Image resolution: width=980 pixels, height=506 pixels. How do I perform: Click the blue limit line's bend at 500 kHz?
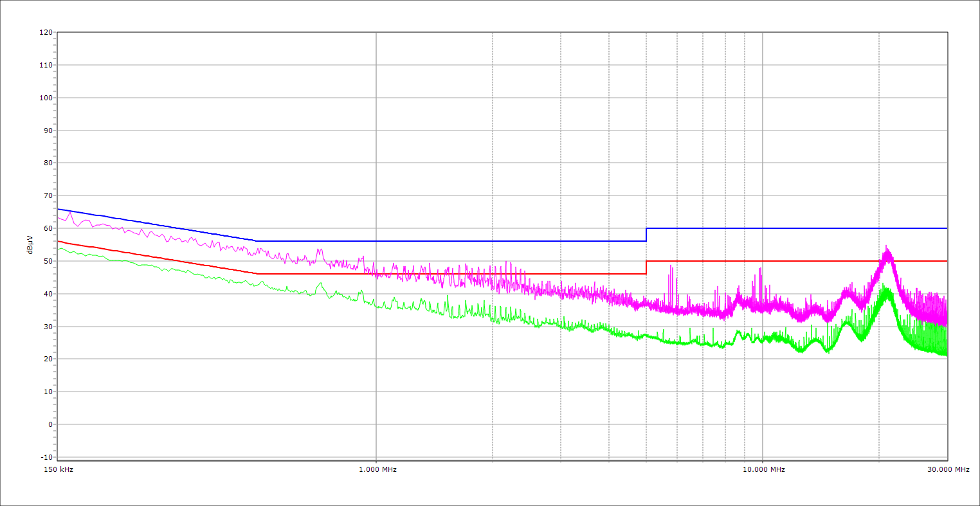[257, 241]
